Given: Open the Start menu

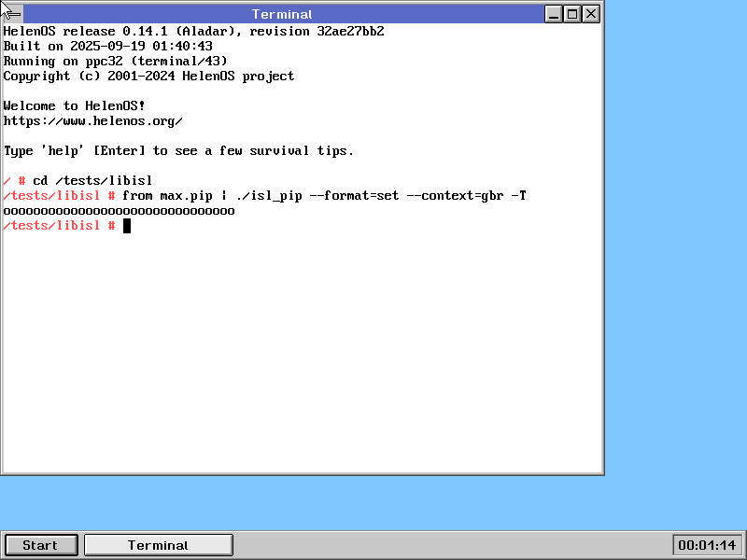Looking at the screenshot, I should (40, 545).
